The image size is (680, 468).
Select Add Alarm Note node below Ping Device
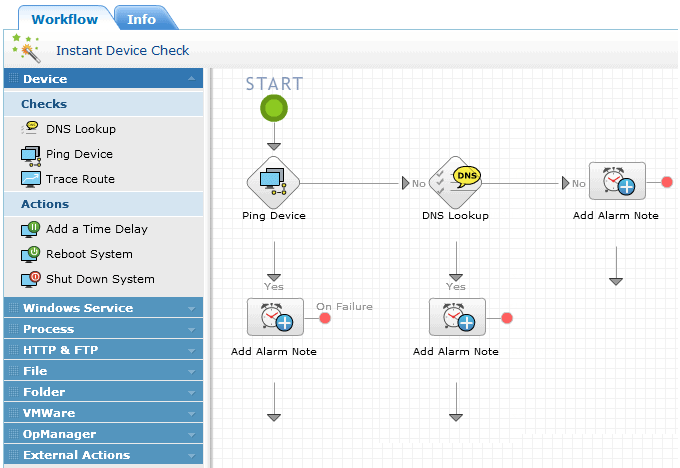[275, 317]
